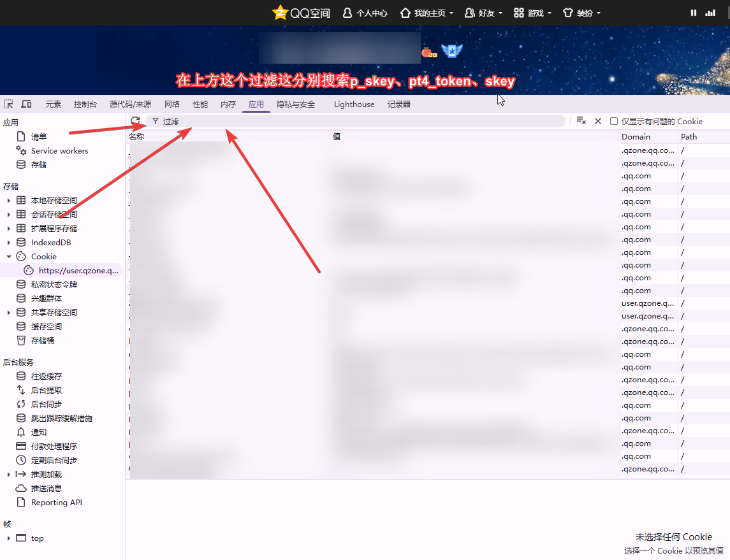The width and height of the screenshot is (730, 560).
Task: Collapse the Cookie tree node
Action: [x=9, y=257]
